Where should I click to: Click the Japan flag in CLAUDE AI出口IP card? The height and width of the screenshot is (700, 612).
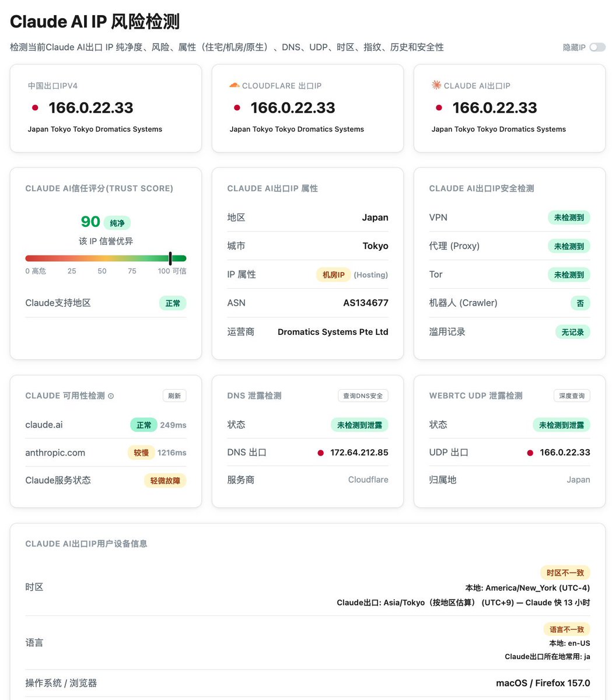[439, 108]
